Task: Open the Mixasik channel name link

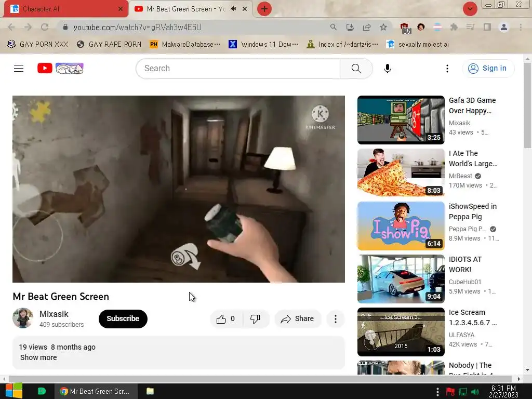Action: [x=54, y=314]
